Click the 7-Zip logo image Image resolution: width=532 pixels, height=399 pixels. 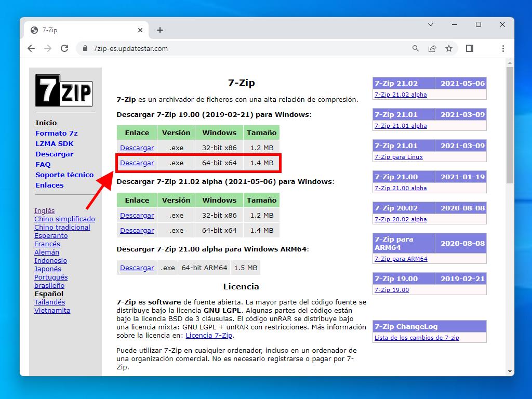pyautogui.click(x=64, y=90)
